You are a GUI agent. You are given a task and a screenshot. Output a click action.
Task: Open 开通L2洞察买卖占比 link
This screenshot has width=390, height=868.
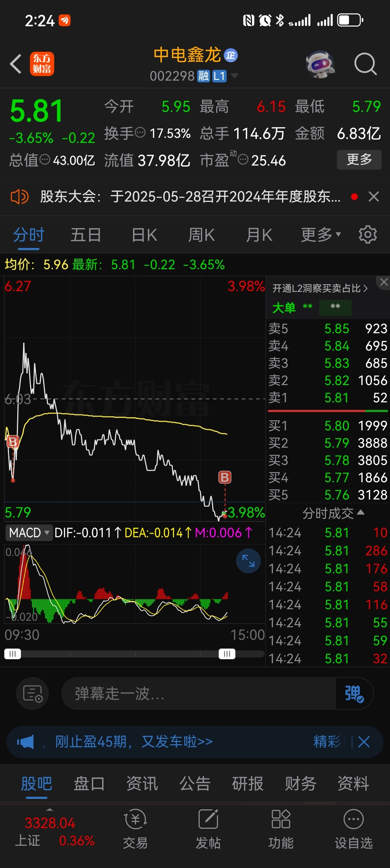(x=320, y=288)
